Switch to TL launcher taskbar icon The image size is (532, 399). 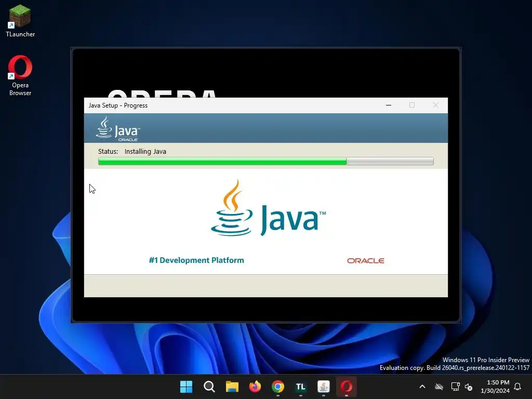pyautogui.click(x=301, y=387)
